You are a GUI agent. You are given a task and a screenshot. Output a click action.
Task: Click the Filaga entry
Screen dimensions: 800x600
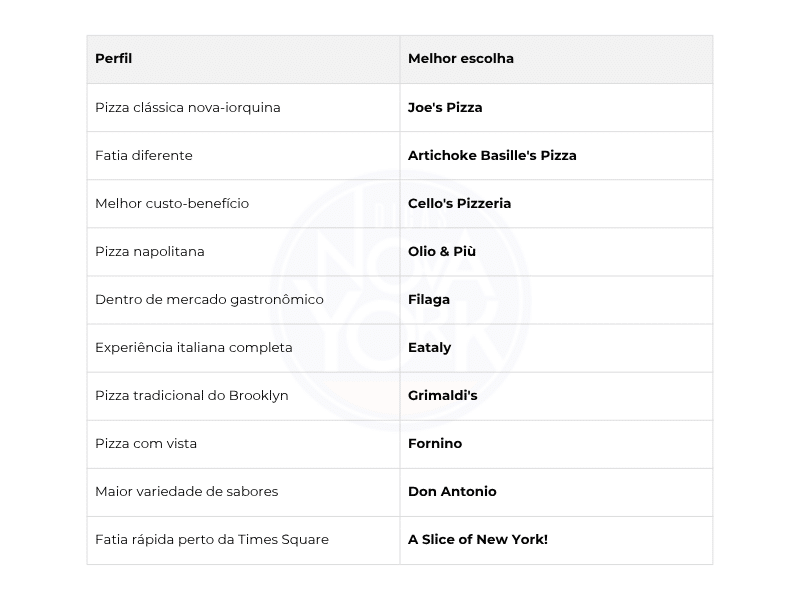tap(429, 299)
